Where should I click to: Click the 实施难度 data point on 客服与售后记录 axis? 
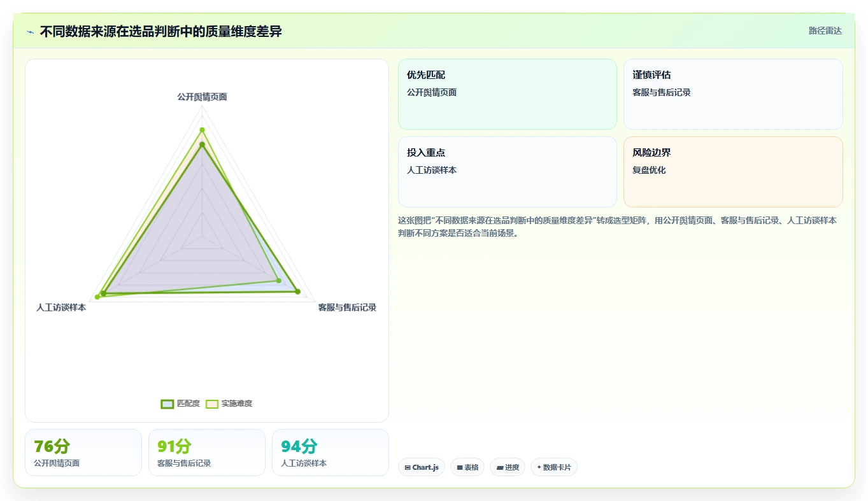(278, 281)
